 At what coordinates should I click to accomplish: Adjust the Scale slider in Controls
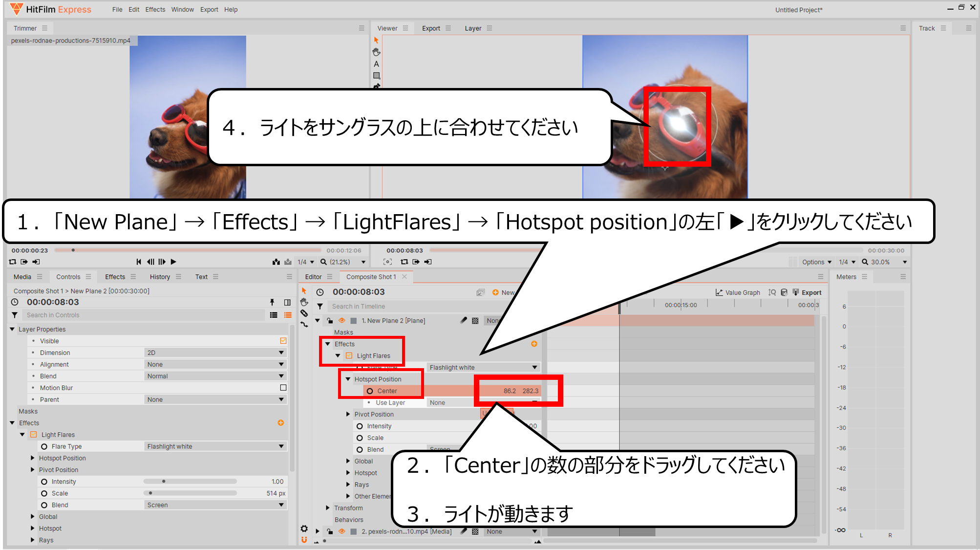191,493
